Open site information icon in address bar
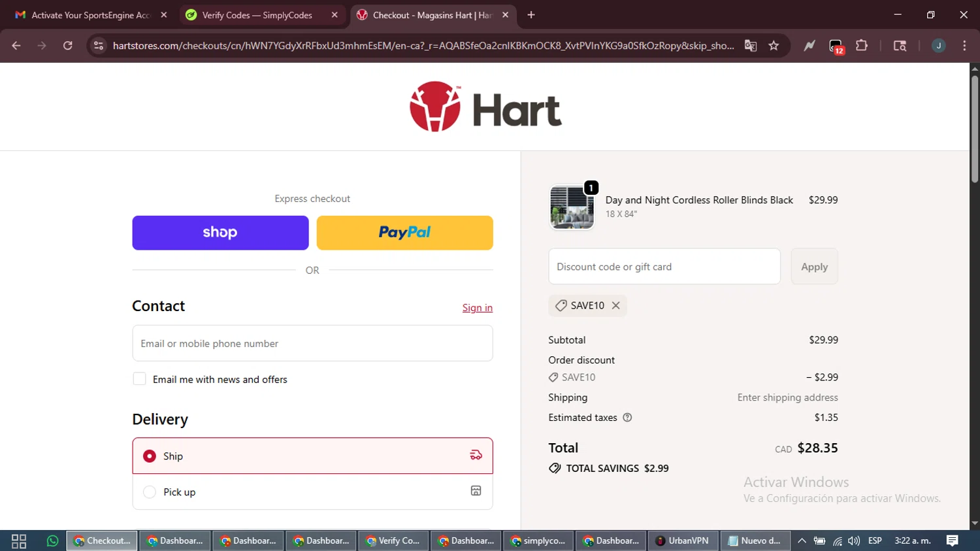The width and height of the screenshot is (980, 551). tap(99, 46)
